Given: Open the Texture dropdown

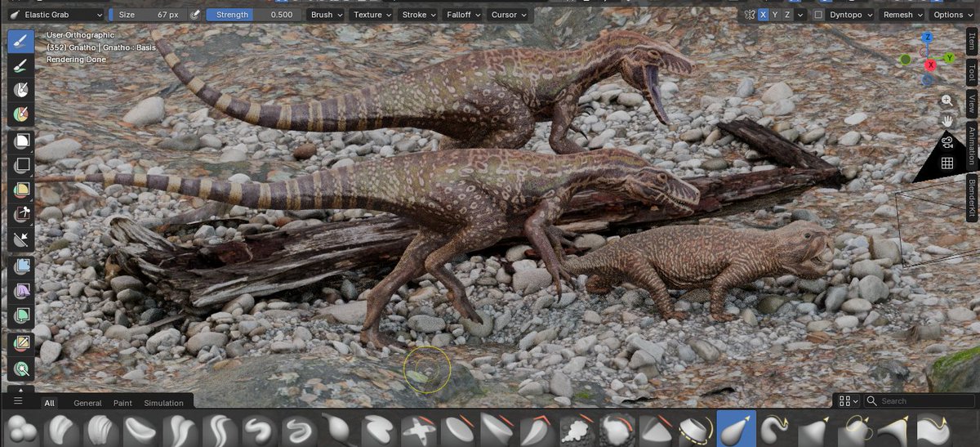Looking at the screenshot, I should tap(372, 15).
